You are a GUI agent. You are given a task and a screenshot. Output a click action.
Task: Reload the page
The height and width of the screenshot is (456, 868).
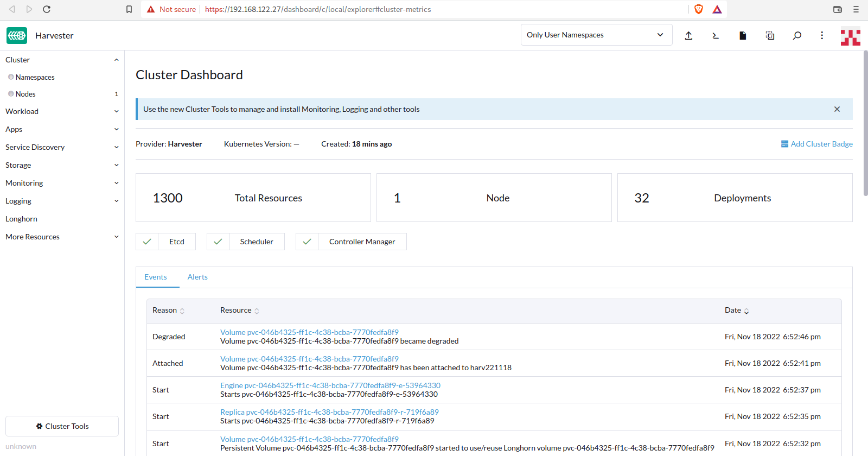(47, 9)
